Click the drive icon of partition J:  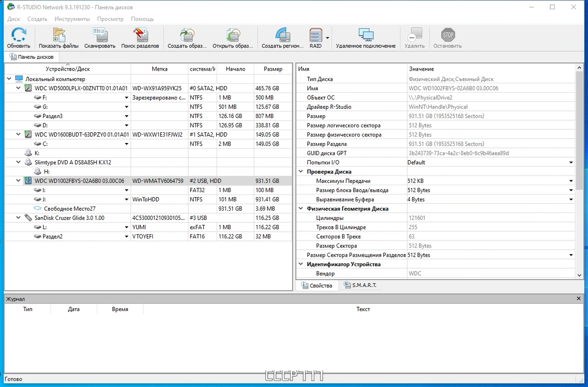37,199
